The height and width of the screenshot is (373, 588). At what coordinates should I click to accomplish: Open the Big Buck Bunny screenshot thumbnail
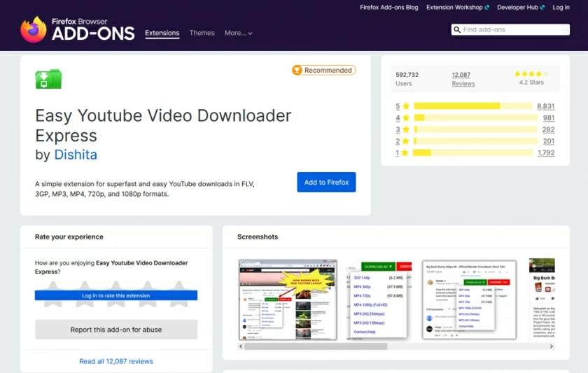(469, 300)
